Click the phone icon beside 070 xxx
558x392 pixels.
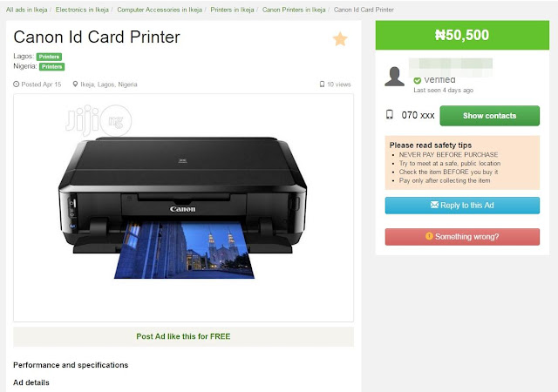click(x=390, y=114)
